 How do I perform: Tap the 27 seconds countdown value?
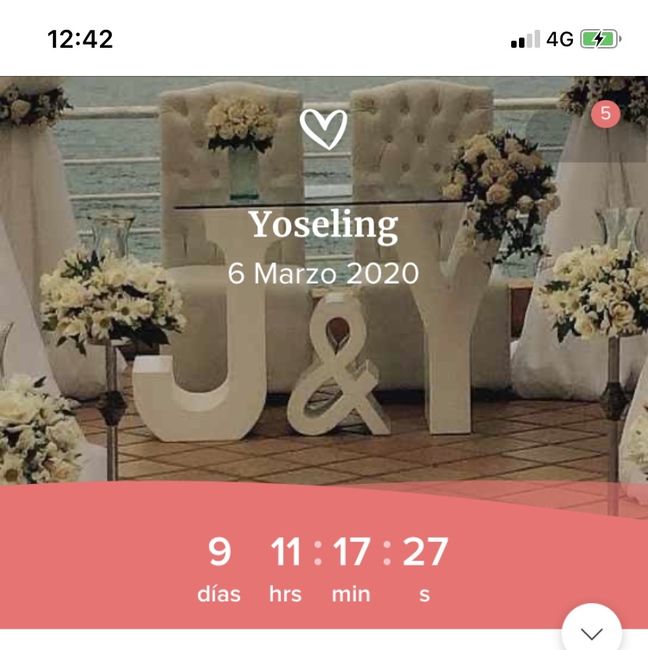point(425,551)
